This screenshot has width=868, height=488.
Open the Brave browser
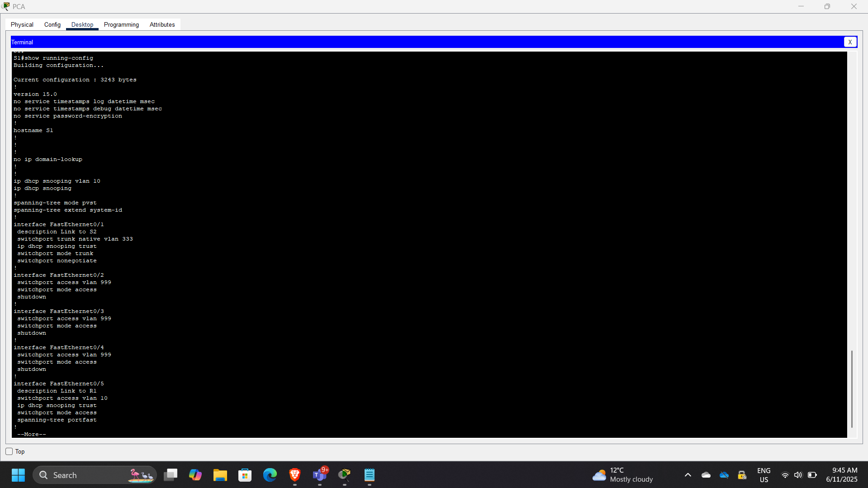click(294, 475)
